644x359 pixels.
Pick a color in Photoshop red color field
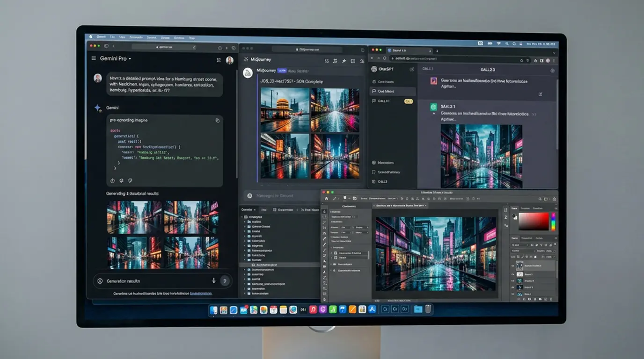click(534, 222)
